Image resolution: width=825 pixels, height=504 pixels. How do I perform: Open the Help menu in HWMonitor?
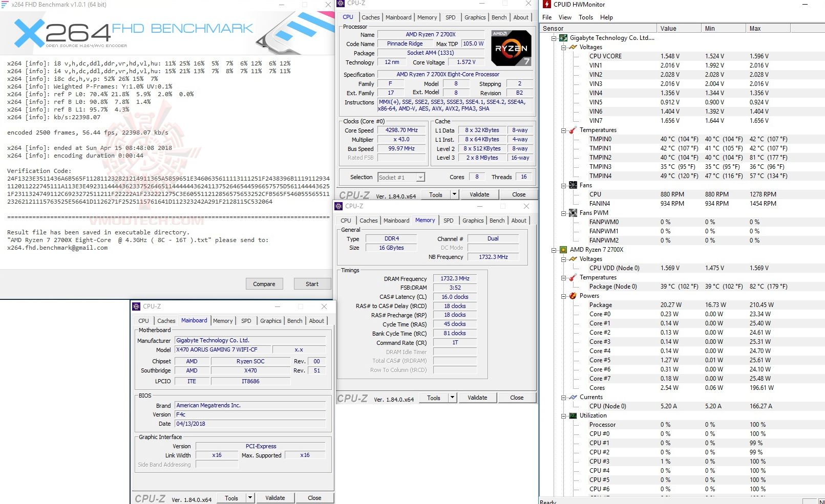tap(606, 17)
